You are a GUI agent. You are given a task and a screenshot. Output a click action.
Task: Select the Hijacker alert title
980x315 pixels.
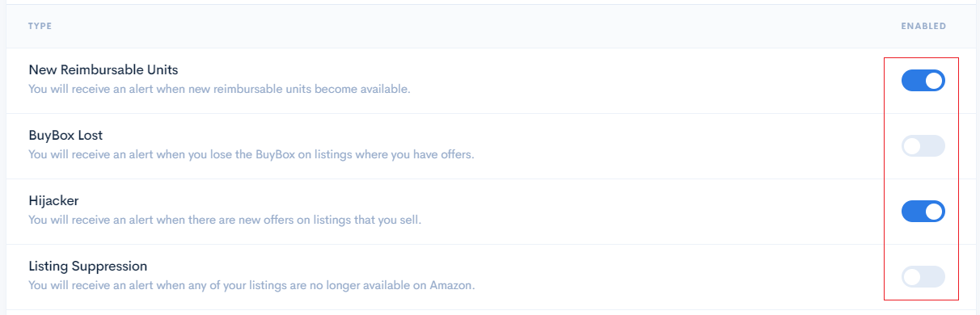pos(53,201)
